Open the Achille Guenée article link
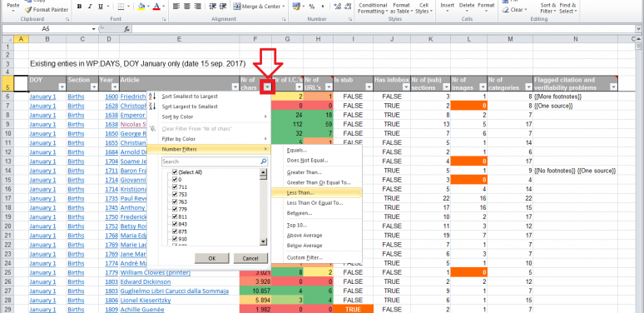This screenshot has width=644, height=313. (x=142, y=310)
